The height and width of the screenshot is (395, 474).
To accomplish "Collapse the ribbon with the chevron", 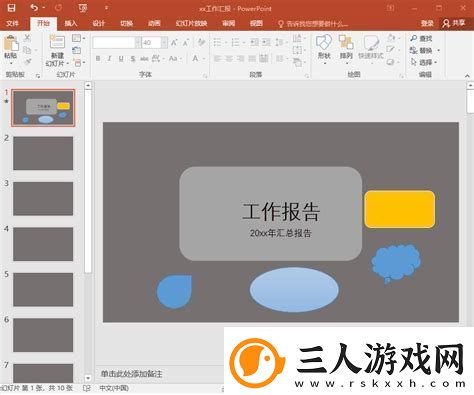I will pyautogui.click(x=467, y=76).
